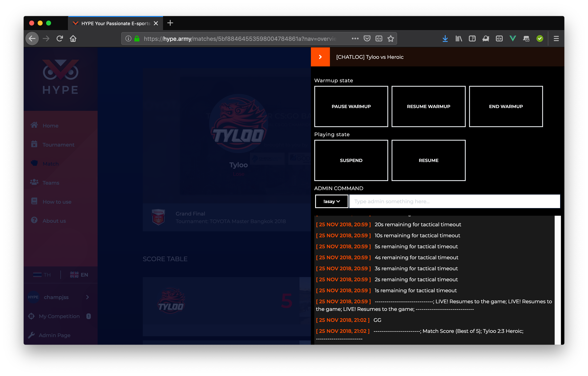Click the 'Grand Final' heading text
Viewport: 588px width, 376px height.
(x=190, y=213)
